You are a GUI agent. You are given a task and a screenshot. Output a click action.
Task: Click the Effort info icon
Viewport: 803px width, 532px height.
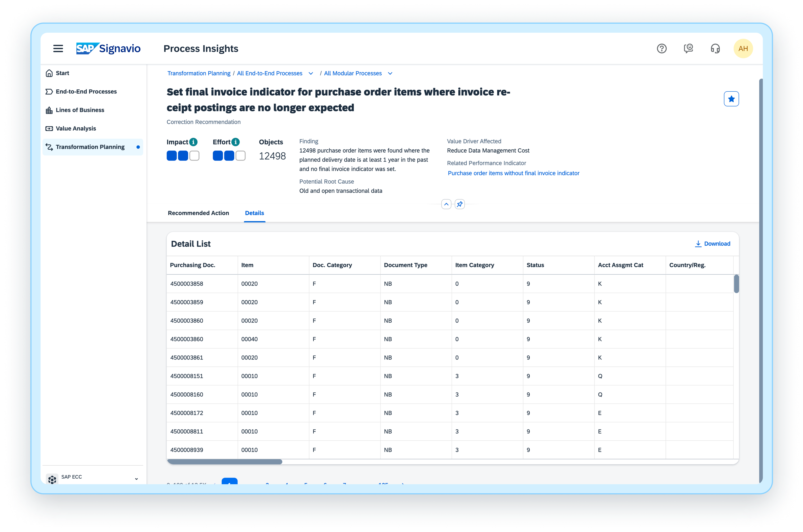(x=236, y=142)
